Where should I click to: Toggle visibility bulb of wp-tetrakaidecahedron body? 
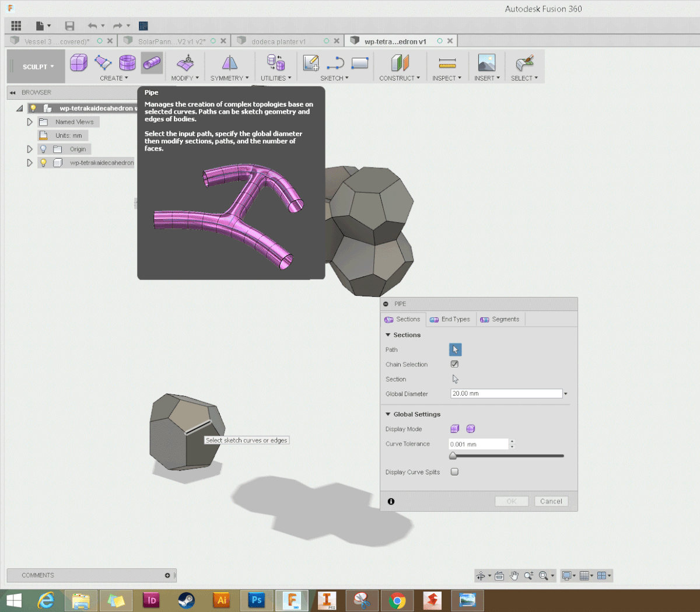click(x=43, y=163)
